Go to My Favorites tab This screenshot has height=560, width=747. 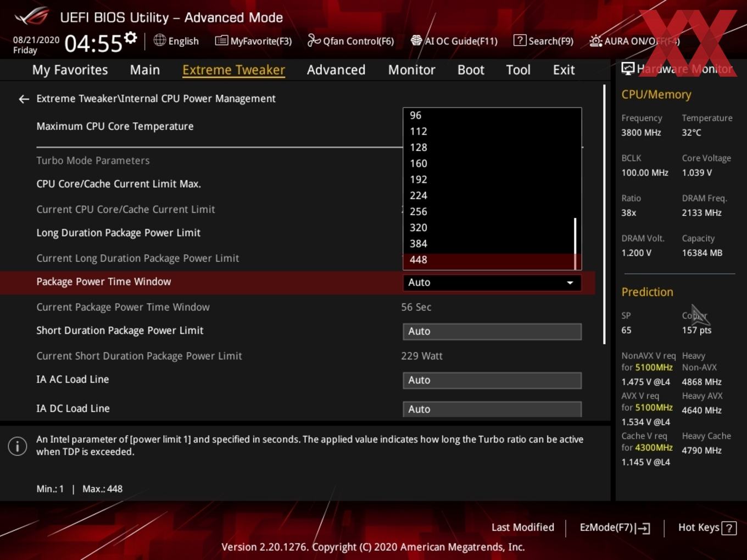[70, 70]
